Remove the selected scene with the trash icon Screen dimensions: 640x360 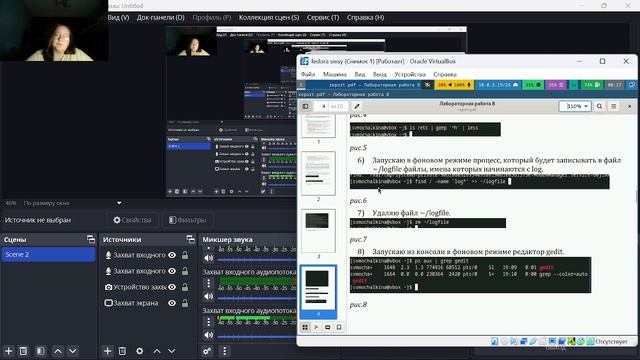coord(23,351)
